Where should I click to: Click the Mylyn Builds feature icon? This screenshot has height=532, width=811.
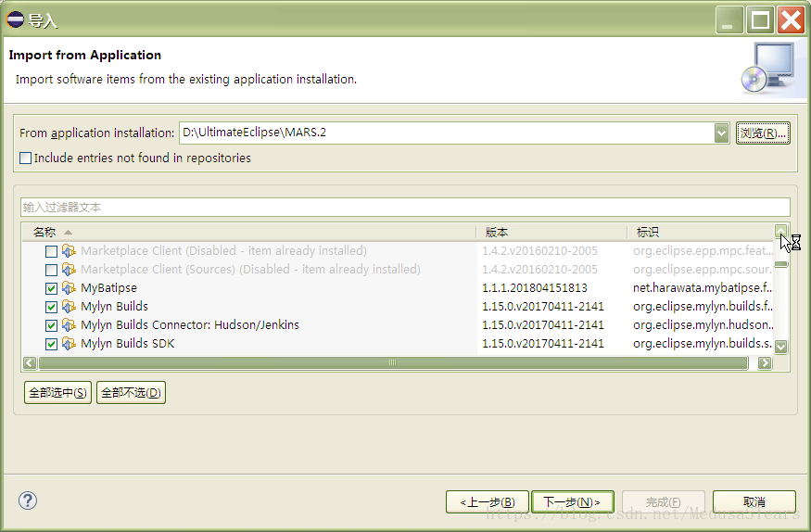[69, 307]
